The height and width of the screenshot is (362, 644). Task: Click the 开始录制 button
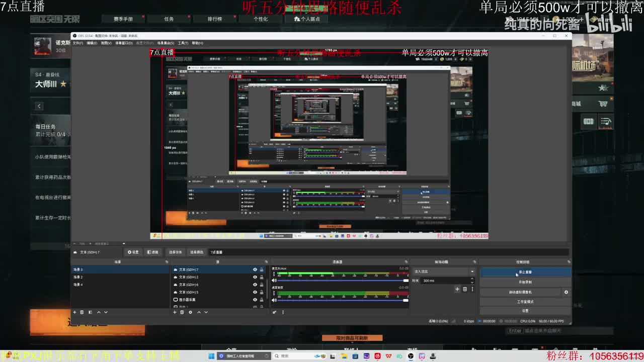pyautogui.click(x=525, y=282)
